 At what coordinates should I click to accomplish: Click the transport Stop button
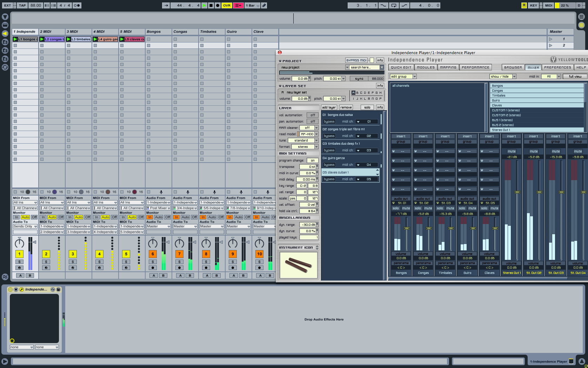[x=211, y=5]
